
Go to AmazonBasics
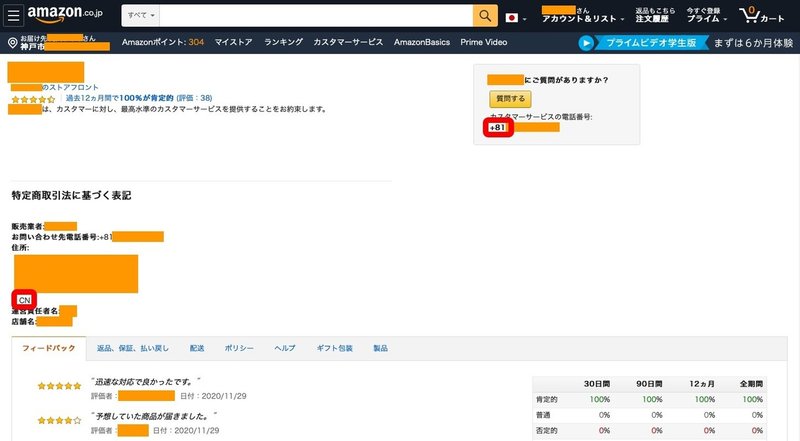(421, 42)
